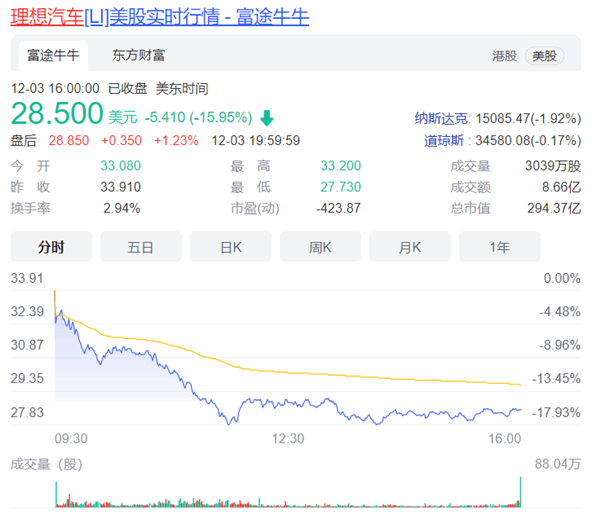Open the 纳斯达克 index link
600x514 pixels.
click(x=441, y=119)
